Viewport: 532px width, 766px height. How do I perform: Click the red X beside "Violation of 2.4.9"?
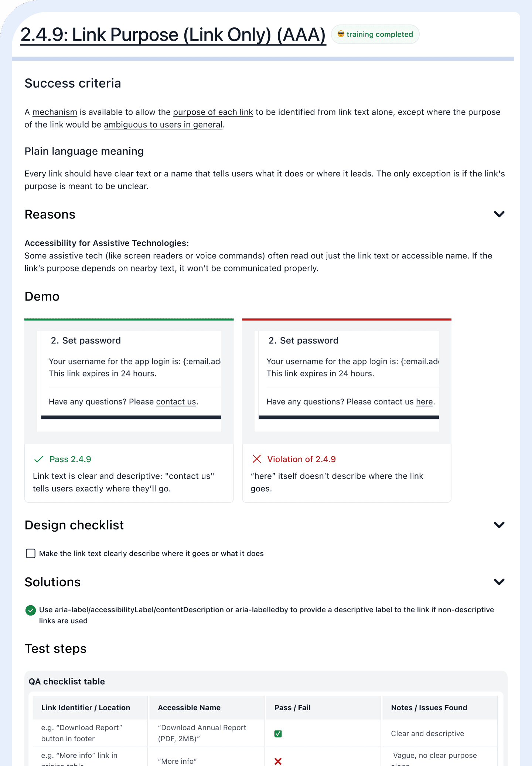(256, 459)
